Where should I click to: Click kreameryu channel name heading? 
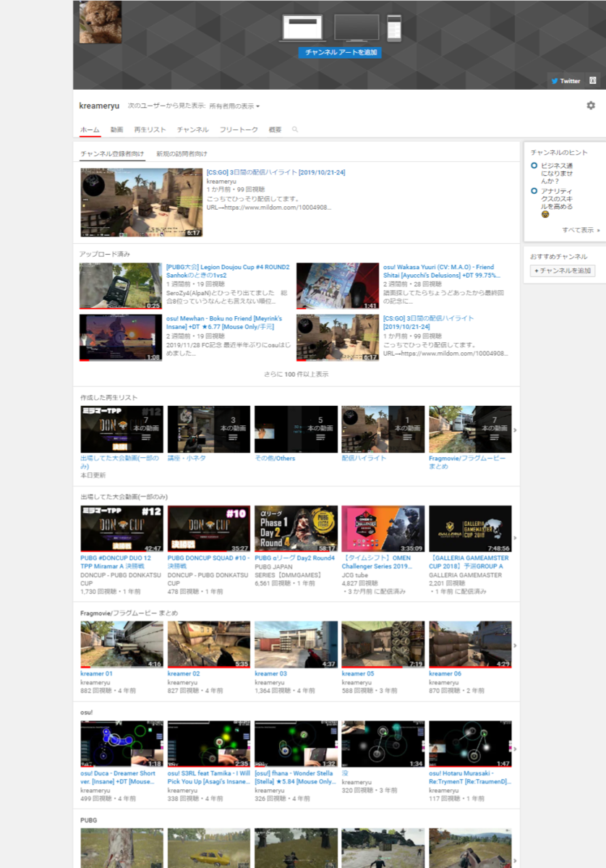(99, 106)
